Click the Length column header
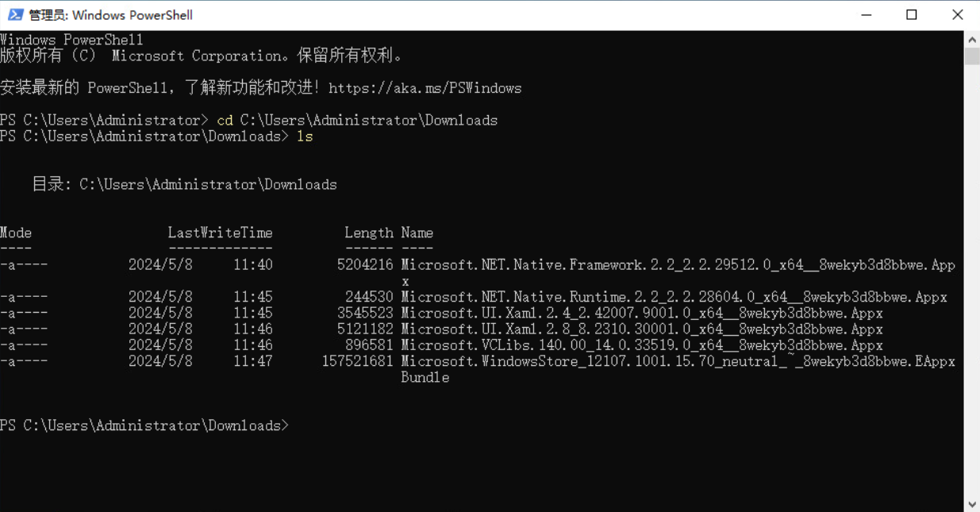The image size is (980, 512). tap(368, 233)
